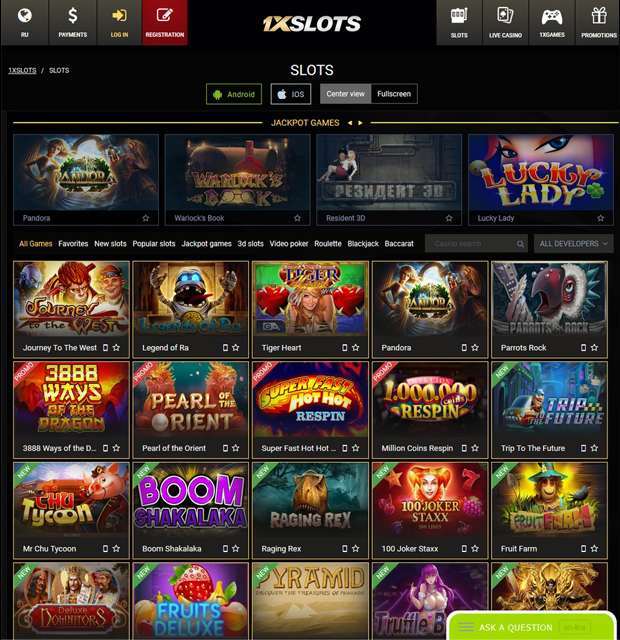Click the casino search input field
Image resolution: width=620 pixels, height=640 pixels.
click(x=471, y=244)
